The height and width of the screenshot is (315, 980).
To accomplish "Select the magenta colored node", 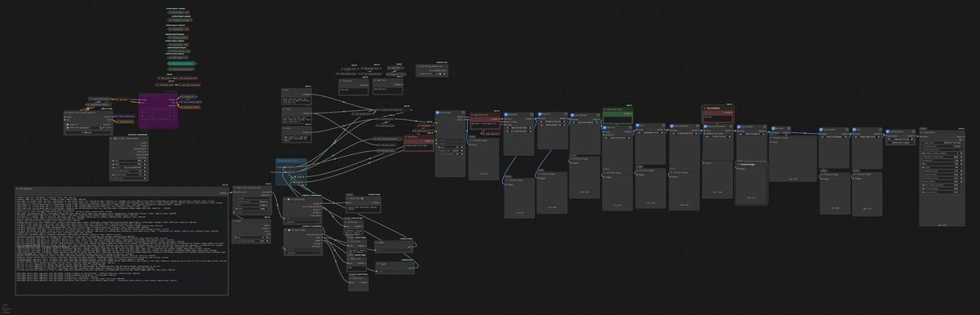I will [x=158, y=110].
